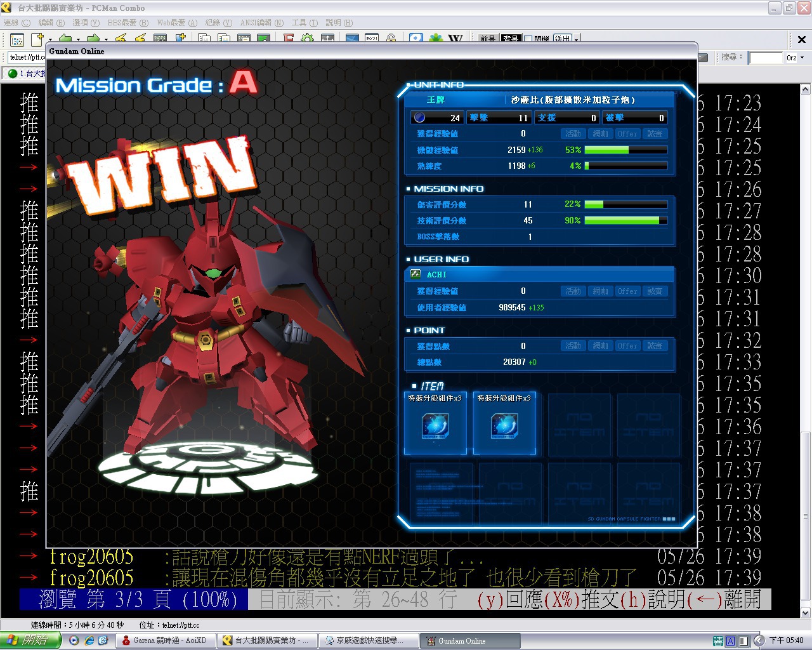
Task: Click the new connection page icon
Action: point(37,39)
